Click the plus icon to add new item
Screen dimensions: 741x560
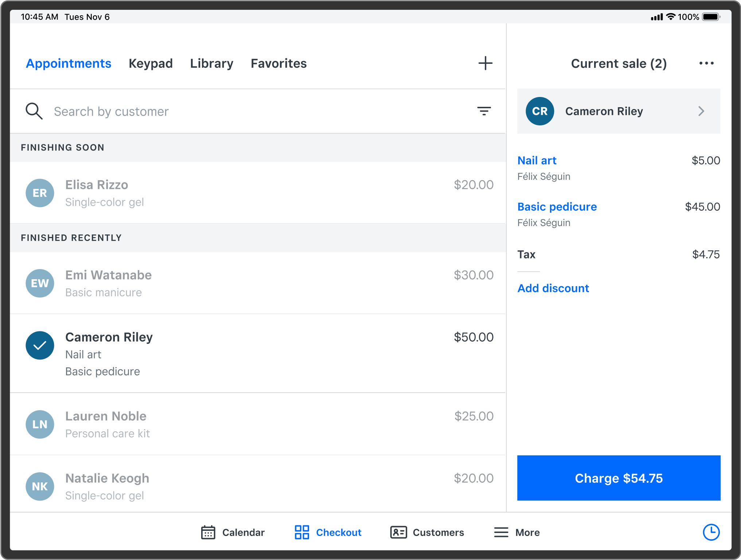tap(485, 63)
